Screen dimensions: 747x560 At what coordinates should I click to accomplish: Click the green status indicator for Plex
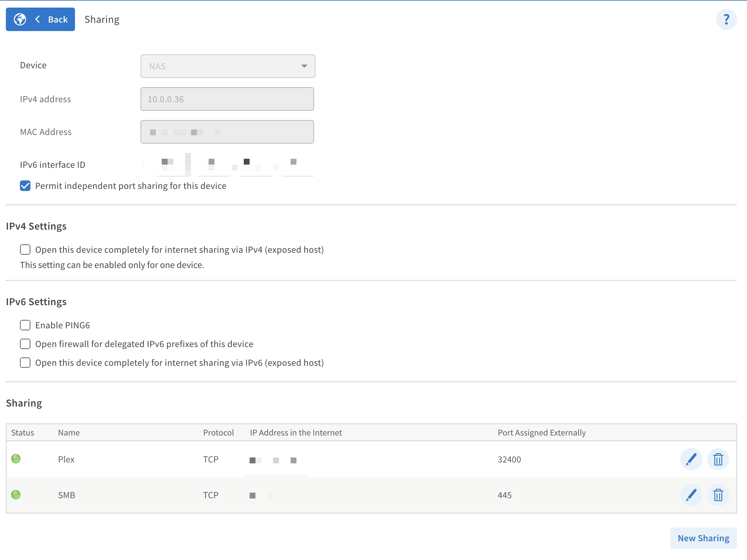16,459
